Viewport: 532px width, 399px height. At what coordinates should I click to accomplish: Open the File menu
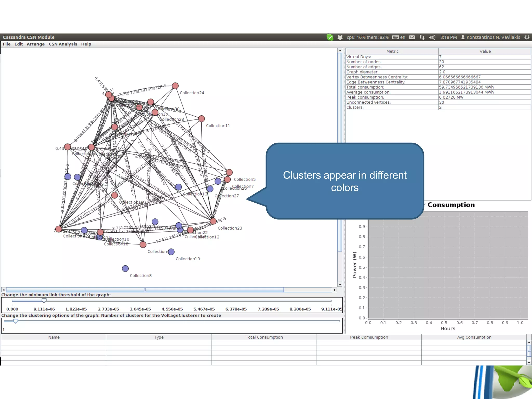pyautogui.click(x=6, y=44)
